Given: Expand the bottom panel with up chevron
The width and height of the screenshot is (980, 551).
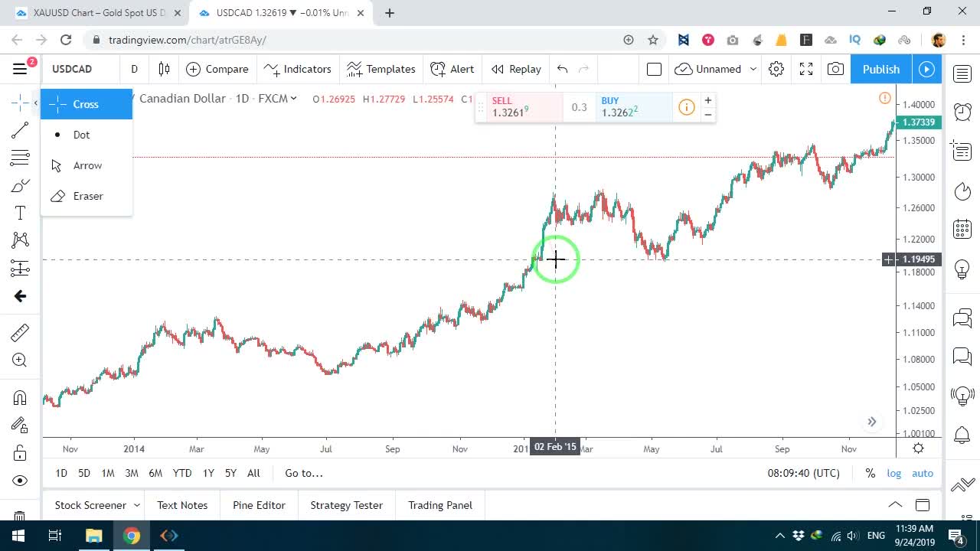Looking at the screenshot, I should coord(895,505).
